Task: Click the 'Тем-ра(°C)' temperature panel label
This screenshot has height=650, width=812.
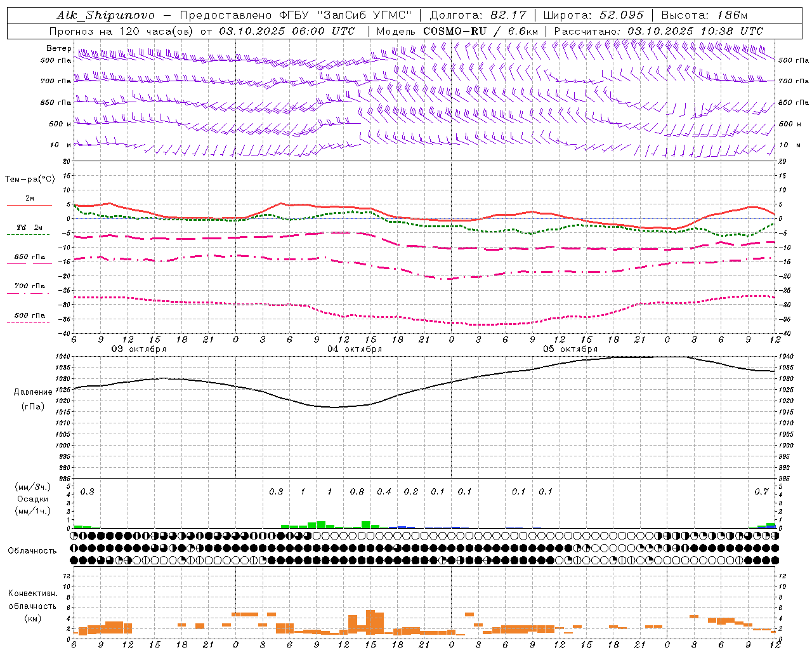Action: [30, 180]
